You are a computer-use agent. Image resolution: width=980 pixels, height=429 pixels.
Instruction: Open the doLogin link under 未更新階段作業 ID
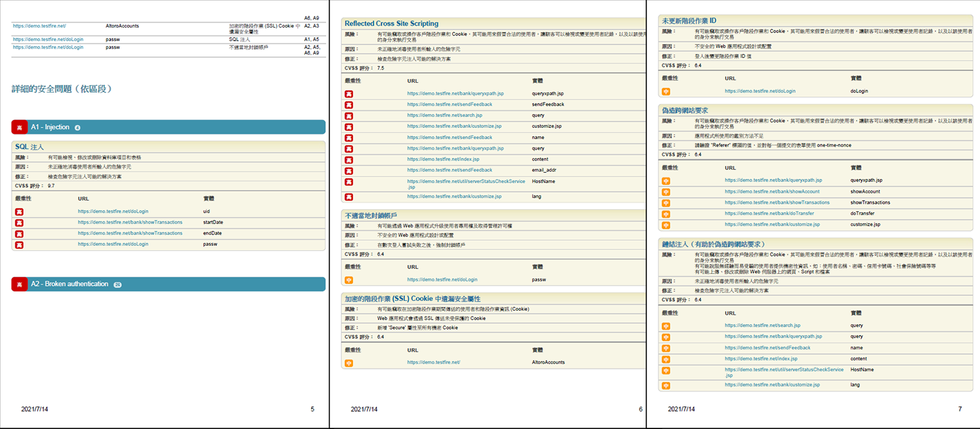tap(760, 91)
